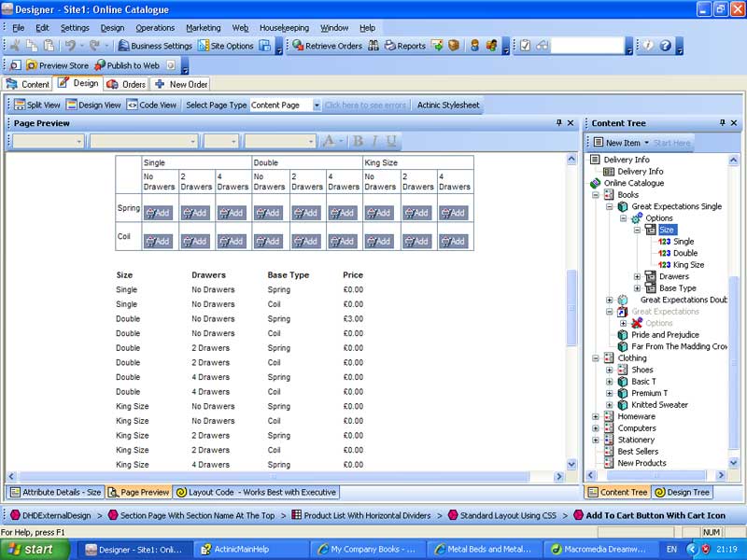The image size is (747, 560).
Task: Open Business Settings from the toolbar
Action: coord(155,46)
